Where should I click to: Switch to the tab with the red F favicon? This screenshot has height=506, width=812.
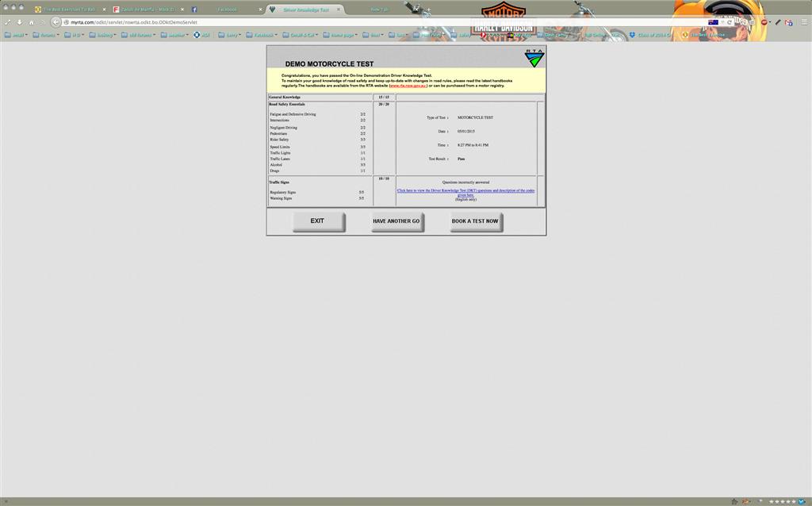tap(148, 10)
